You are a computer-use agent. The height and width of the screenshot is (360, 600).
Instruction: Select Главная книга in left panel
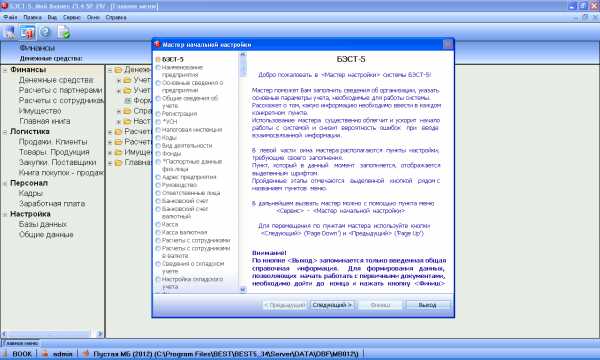point(45,121)
